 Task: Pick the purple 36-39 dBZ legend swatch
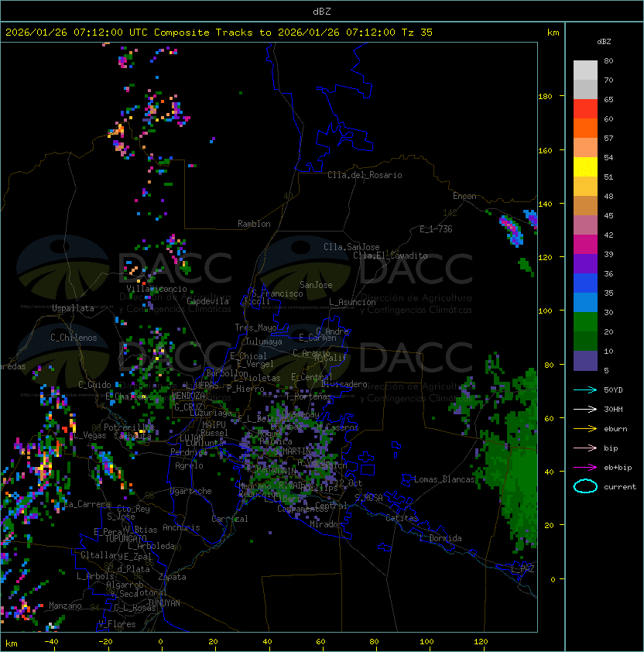click(x=585, y=264)
